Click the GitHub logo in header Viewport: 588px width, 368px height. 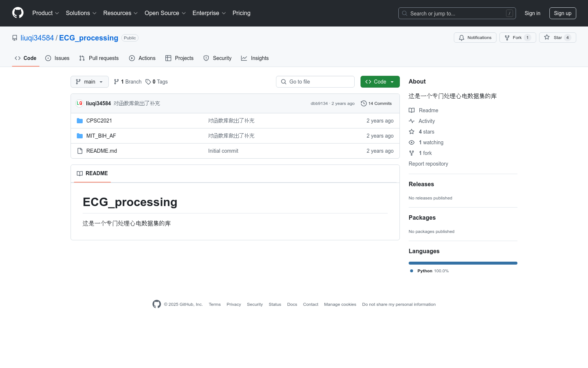(18, 13)
